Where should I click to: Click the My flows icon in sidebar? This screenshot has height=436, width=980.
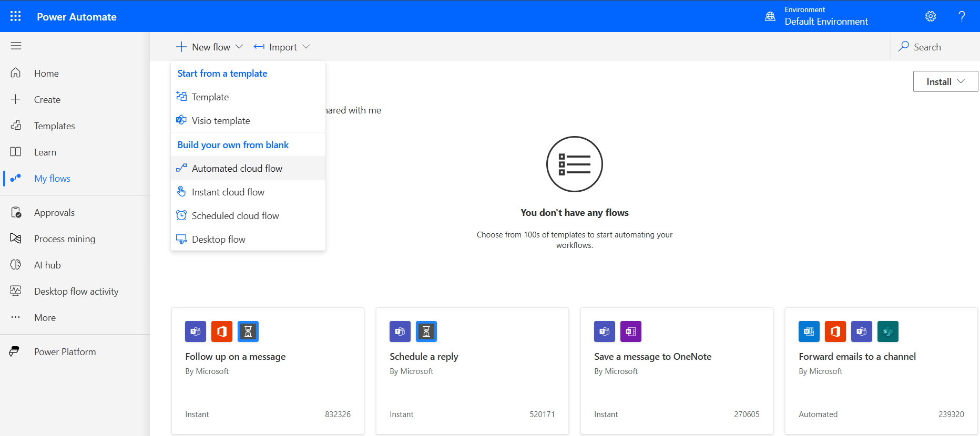[16, 178]
